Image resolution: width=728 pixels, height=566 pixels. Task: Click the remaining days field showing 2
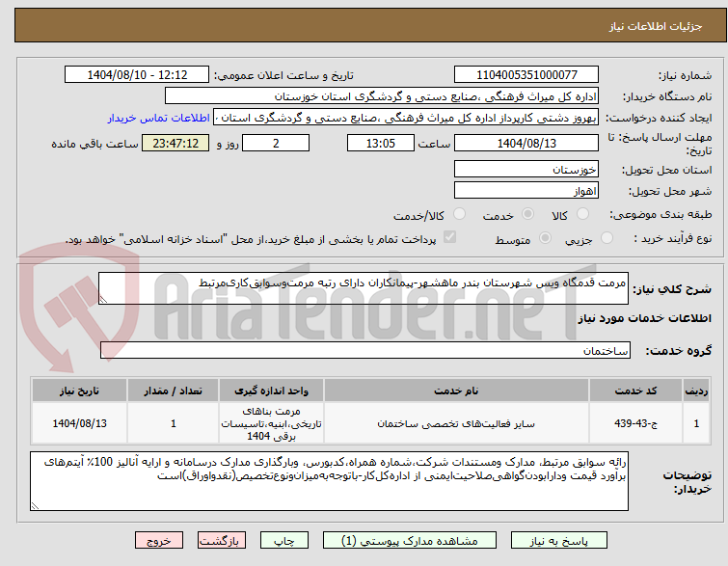pyautogui.click(x=276, y=143)
